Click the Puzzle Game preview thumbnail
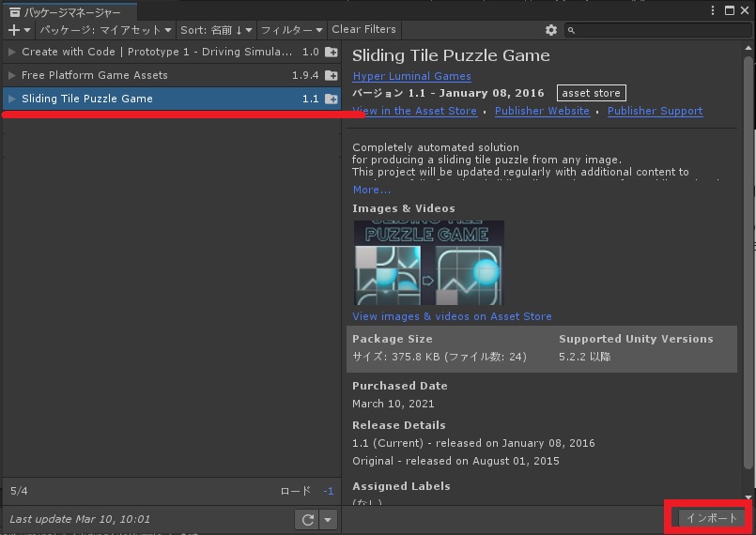This screenshot has height=535, width=756. pyautogui.click(x=428, y=263)
